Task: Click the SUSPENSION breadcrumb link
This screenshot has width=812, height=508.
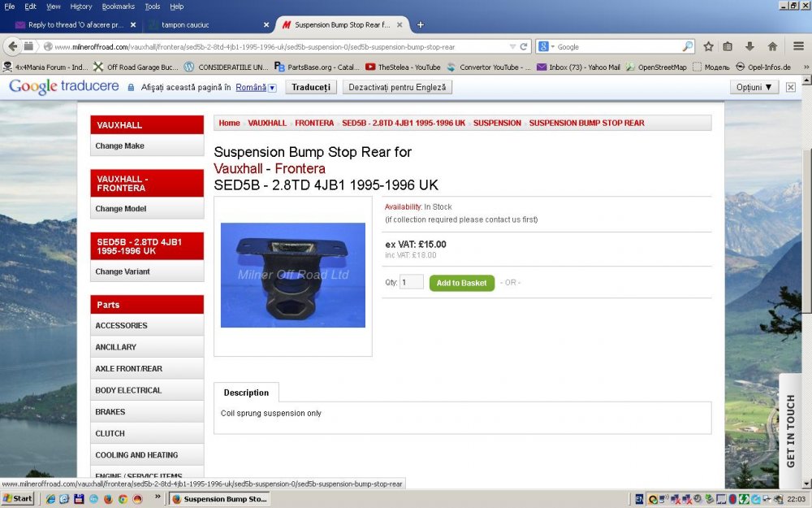Action: click(x=497, y=123)
